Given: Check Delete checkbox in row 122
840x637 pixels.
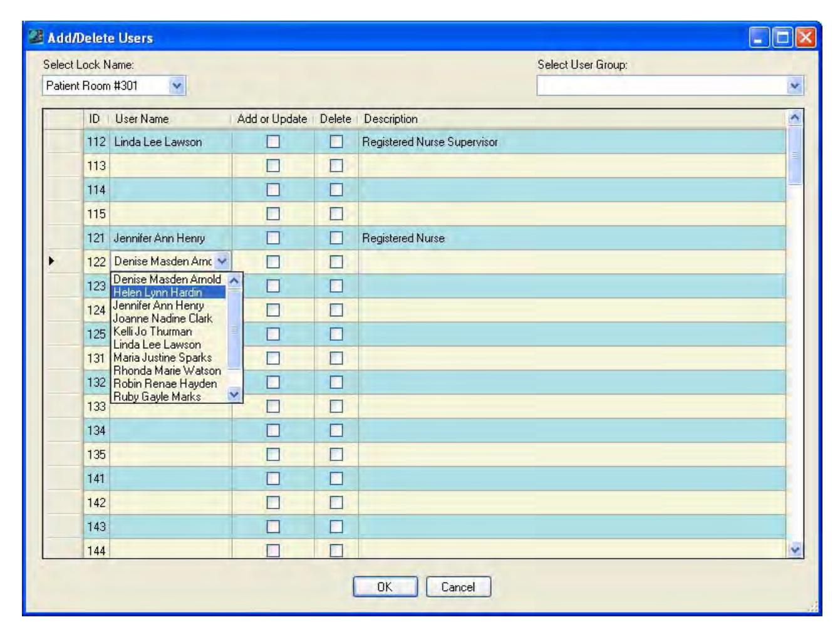Looking at the screenshot, I should pyautogui.click(x=336, y=262).
